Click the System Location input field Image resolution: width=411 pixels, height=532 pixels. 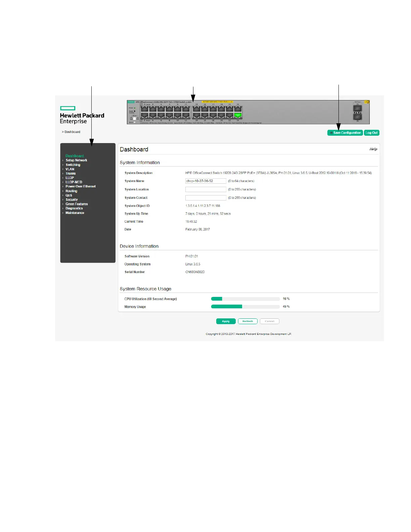(x=206, y=189)
